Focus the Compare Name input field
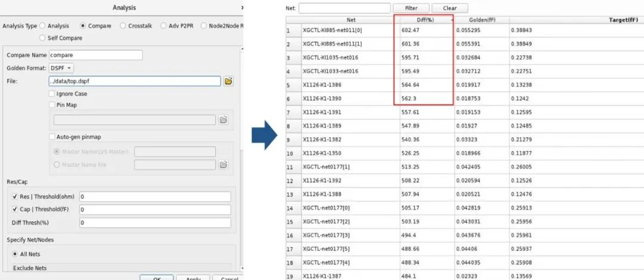 [x=95, y=55]
